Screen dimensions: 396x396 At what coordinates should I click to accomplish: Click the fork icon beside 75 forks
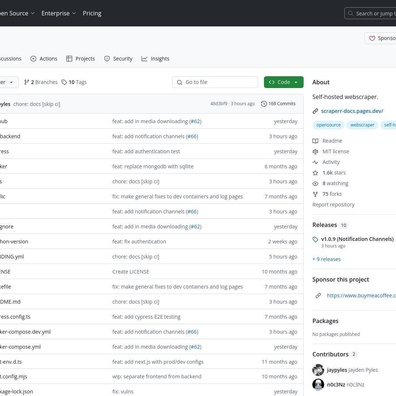coord(315,194)
